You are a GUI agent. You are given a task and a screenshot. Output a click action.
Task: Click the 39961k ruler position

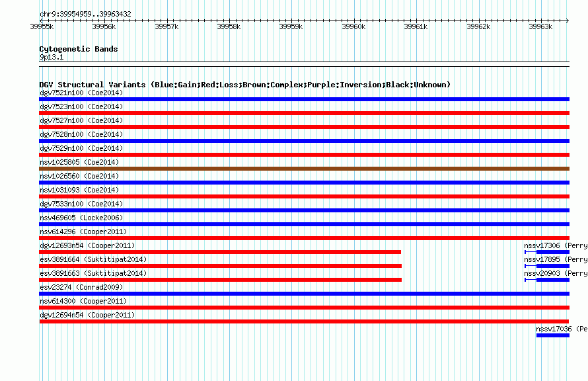416,26
